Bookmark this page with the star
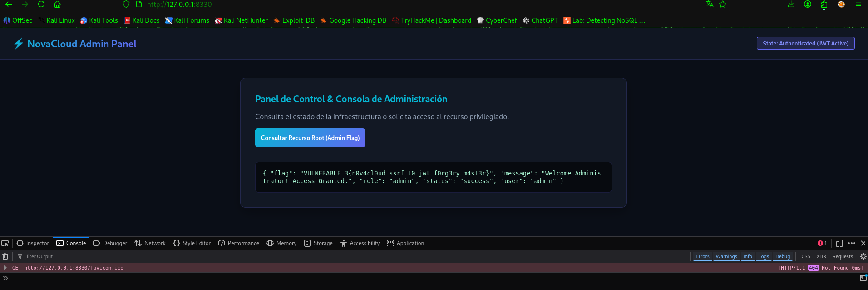The image size is (868, 290). (723, 4)
